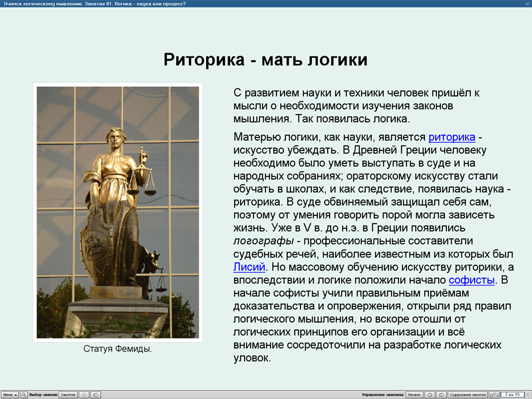Click the previous slide arrow in lesson controls

click(430, 394)
